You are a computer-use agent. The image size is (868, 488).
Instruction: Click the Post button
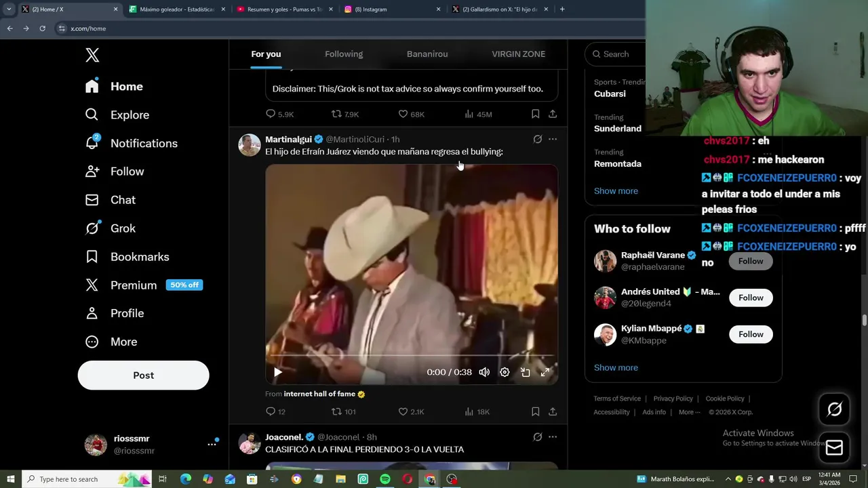click(143, 375)
